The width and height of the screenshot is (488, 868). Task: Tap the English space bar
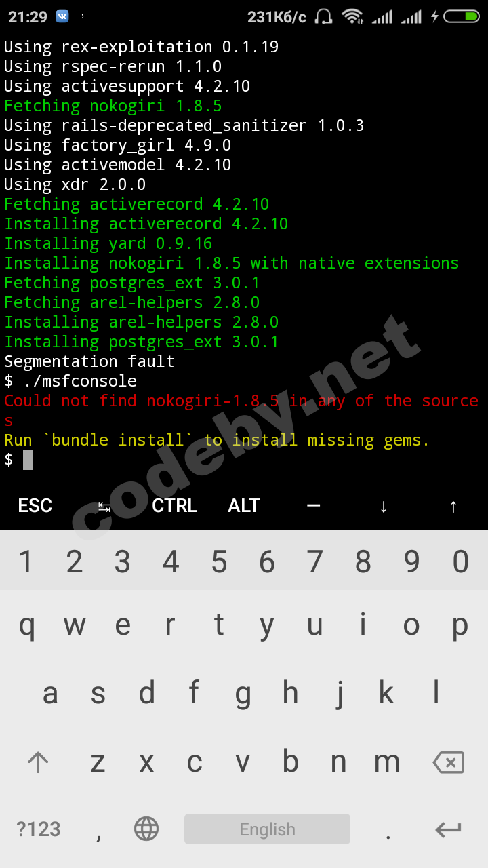[267, 829]
